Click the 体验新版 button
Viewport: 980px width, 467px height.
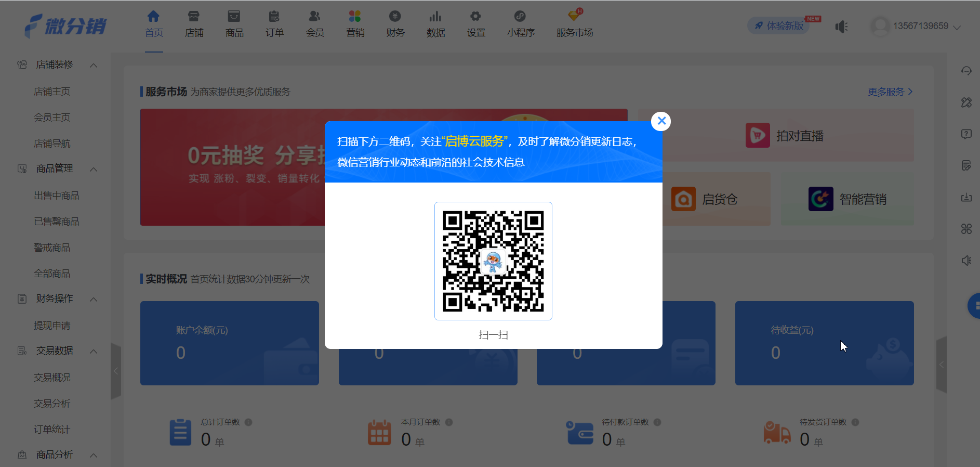pyautogui.click(x=779, y=25)
